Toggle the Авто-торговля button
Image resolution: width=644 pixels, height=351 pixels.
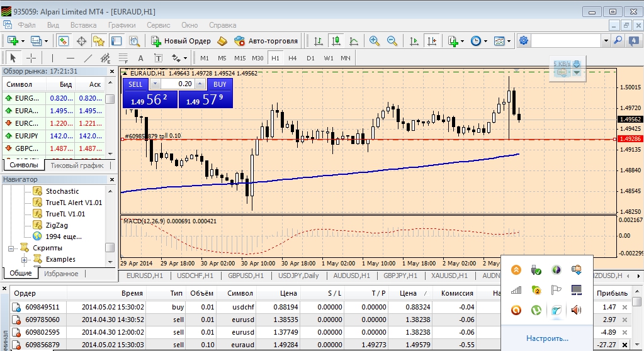tap(266, 41)
